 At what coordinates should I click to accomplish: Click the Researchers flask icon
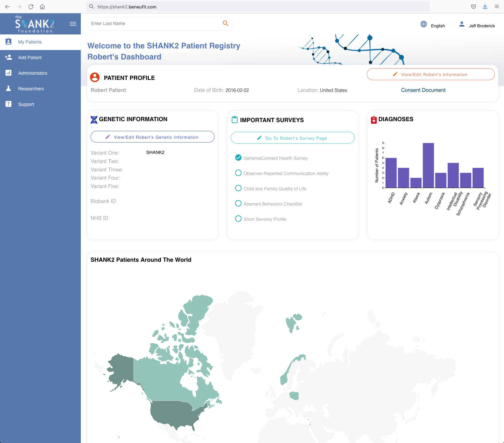point(8,89)
